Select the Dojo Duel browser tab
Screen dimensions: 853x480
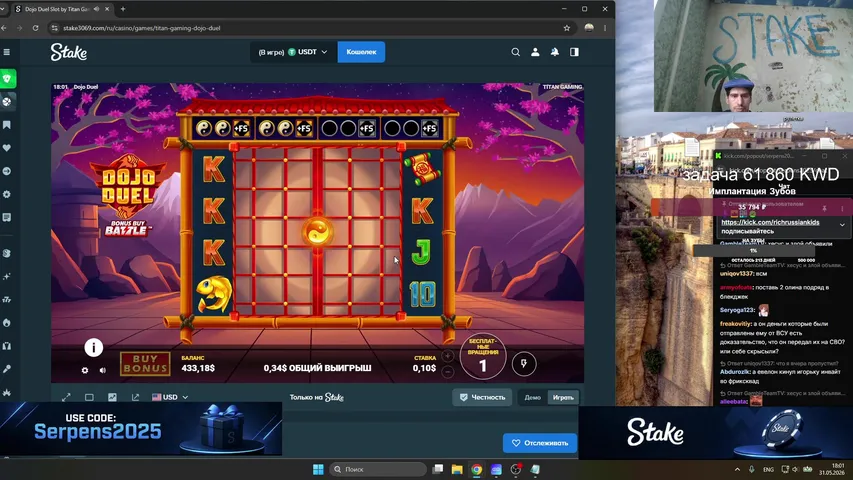click(61, 9)
